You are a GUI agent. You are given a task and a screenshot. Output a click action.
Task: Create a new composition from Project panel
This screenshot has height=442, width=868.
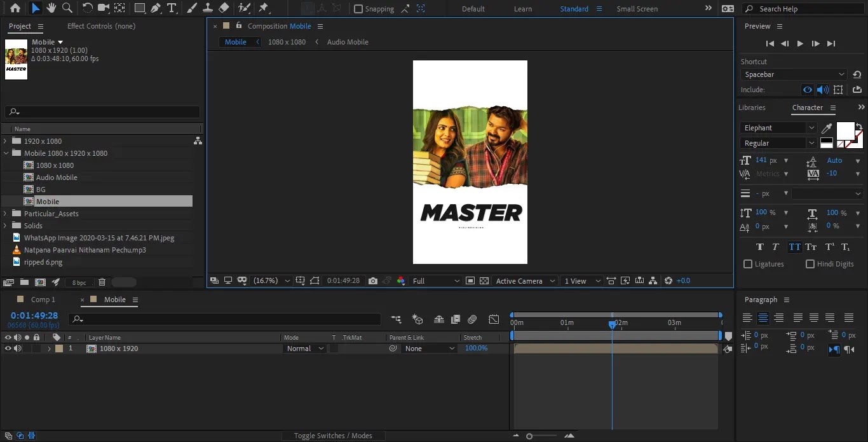pos(40,282)
